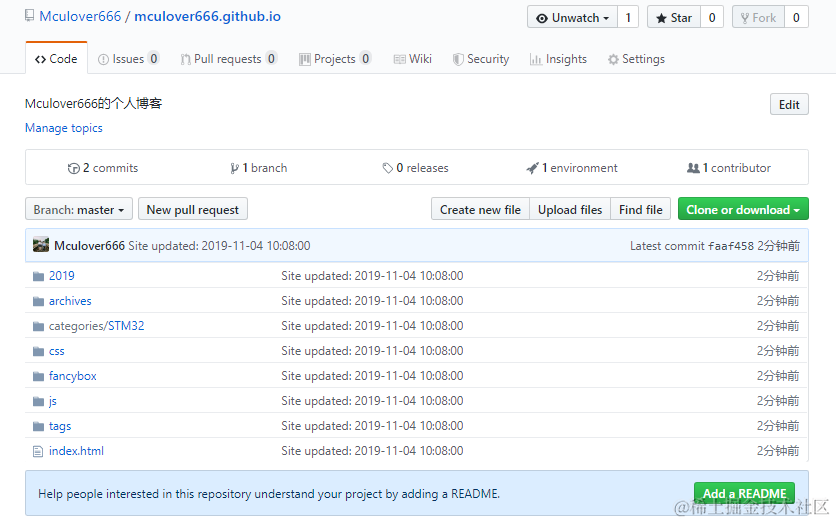The height and width of the screenshot is (523, 836).
Task: Click the Mculover666 avatar in commit bar
Action: (x=41, y=245)
